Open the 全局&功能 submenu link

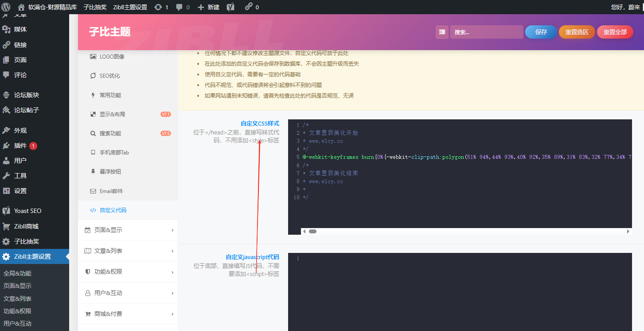click(x=18, y=273)
